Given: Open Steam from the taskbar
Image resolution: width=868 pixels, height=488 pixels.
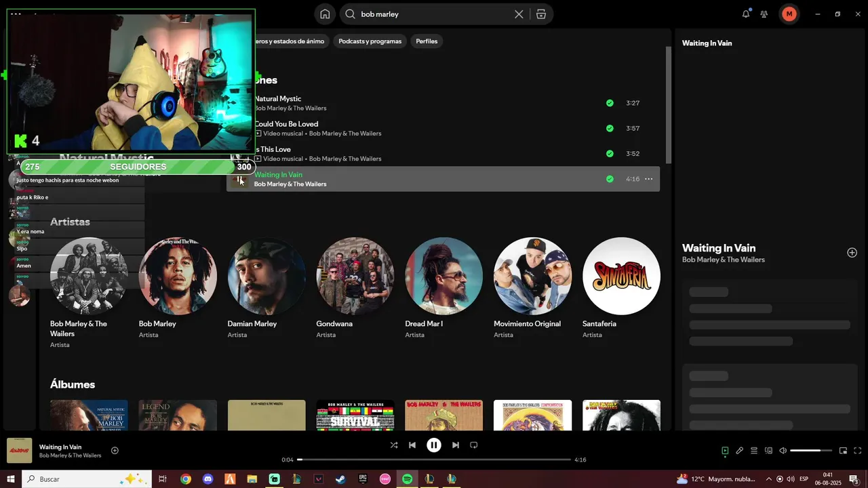Looking at the screenshot, I should coord(340,479).
